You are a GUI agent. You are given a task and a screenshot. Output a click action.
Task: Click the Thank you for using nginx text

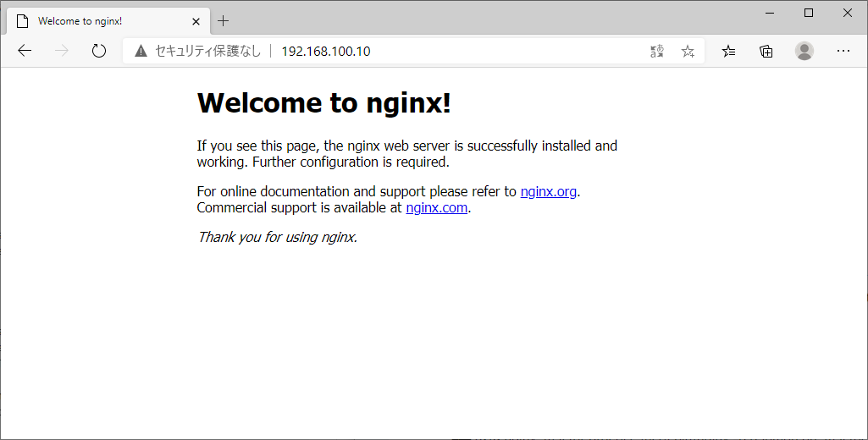point(278,237)
